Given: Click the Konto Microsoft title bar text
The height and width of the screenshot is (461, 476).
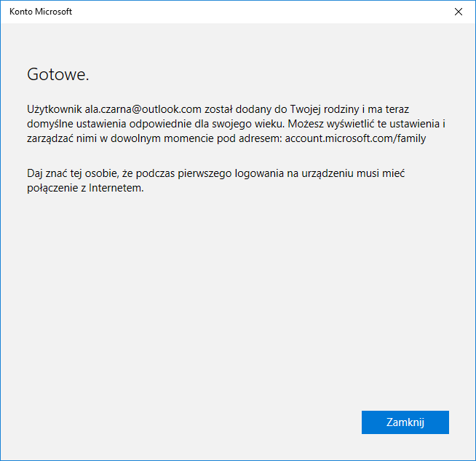Looking at the screenshot, I should (x=41, y=12).
